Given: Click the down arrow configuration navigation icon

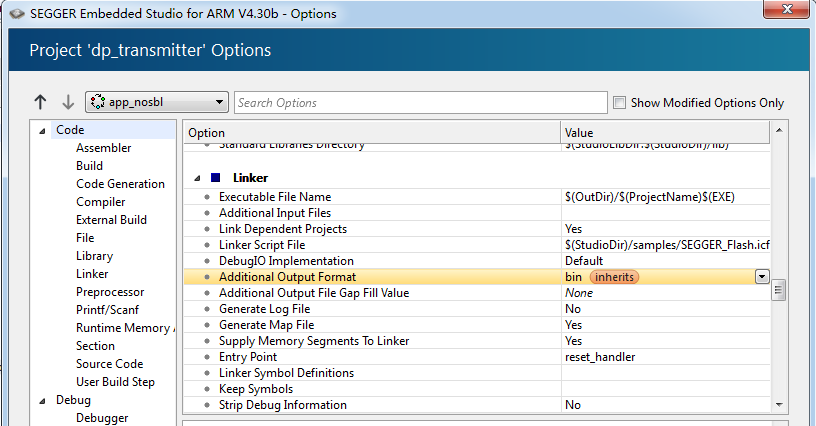Looking at the screenshot, I should coord(68,102).
